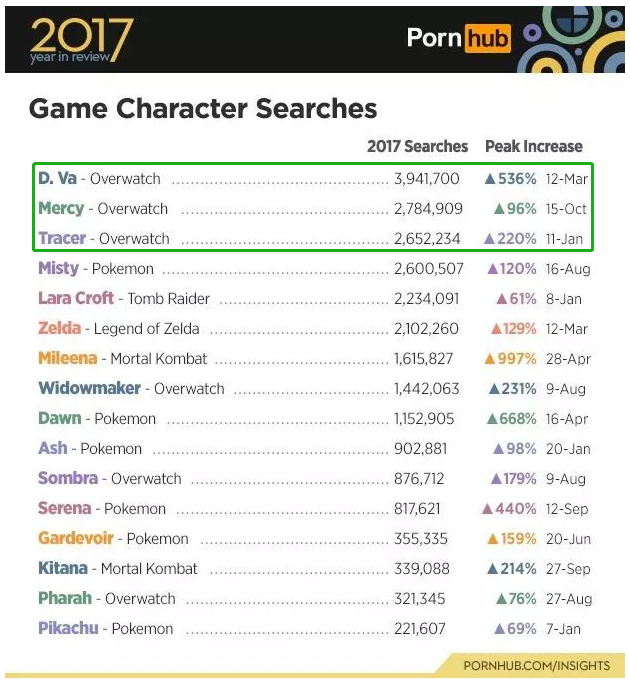Click the orange hub logo box
This screenshot has height=683, width=630.
(x=488, y=38)
